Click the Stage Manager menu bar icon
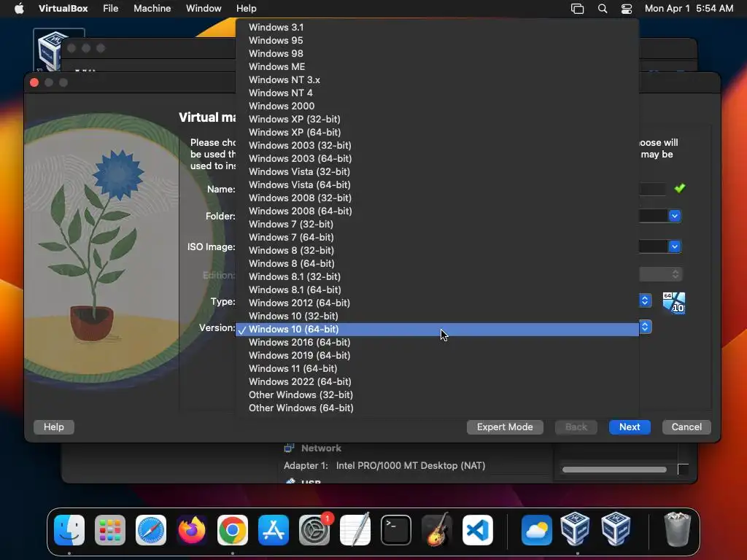The image size is (747, 560). (x=578, y=9)
